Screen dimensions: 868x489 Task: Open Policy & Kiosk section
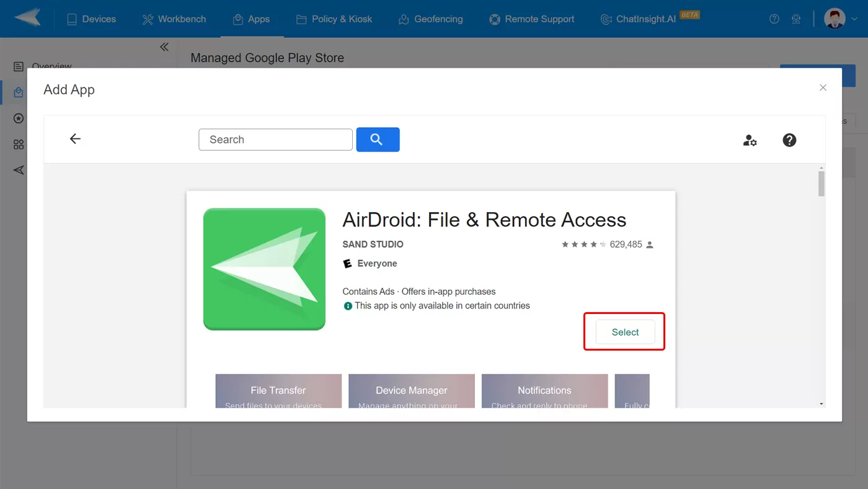coord(334,19)
